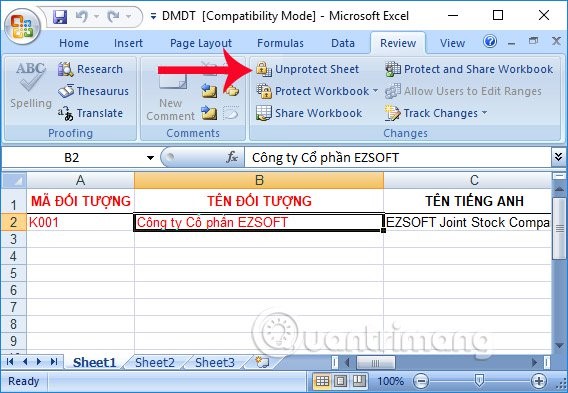This screenshot has width=568, height=393.
Task: Switch to Page Layout view in status bar
Action: pyautogui.click(x=340, y=381)
